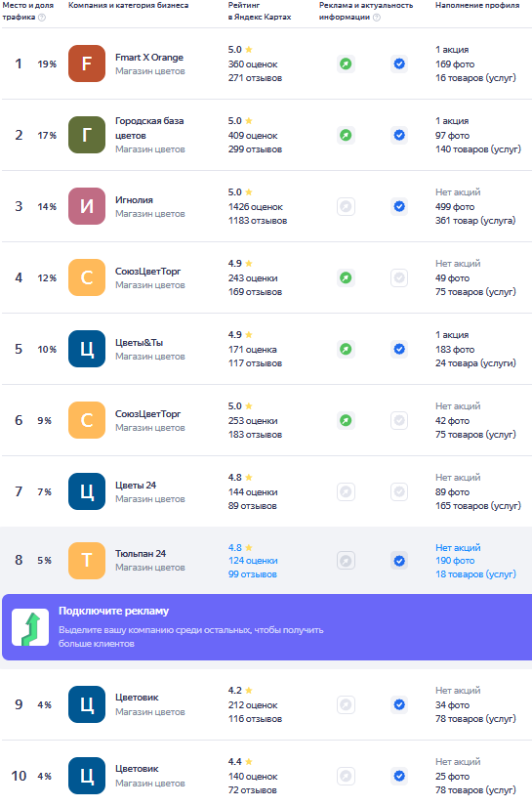Click the Fmart X Orange company avatar
Viewport: 532px width, 806px height.
point(87,64)
